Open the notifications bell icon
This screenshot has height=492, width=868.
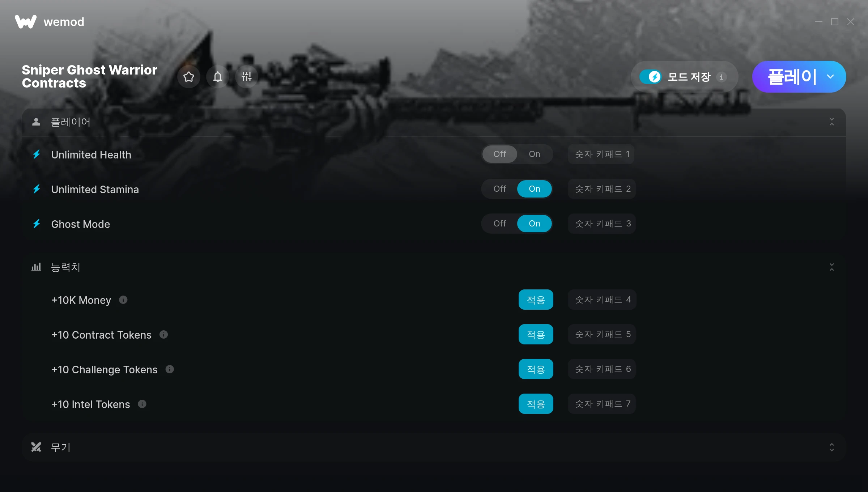tap(218, 77)
